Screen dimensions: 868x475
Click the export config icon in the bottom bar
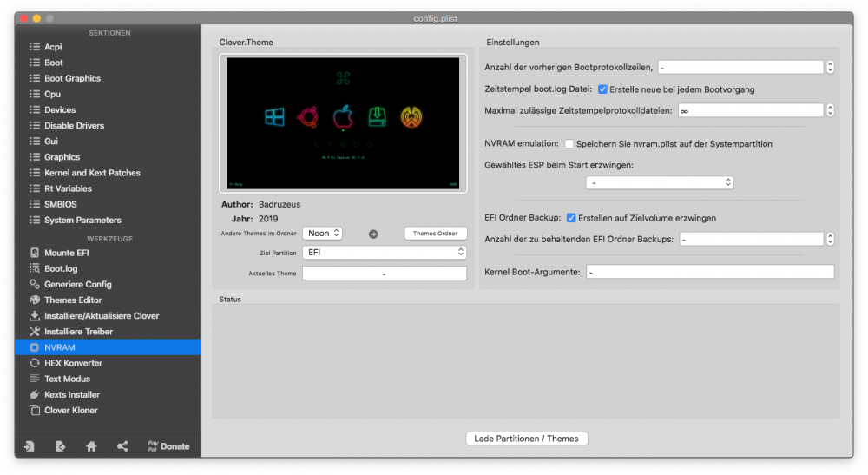pos(61,446)
